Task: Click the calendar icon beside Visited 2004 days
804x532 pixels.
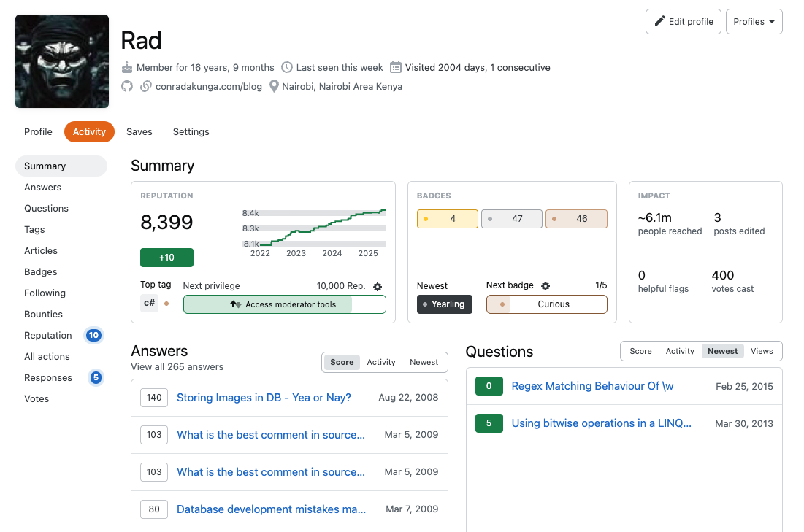Action: [395, 67]
